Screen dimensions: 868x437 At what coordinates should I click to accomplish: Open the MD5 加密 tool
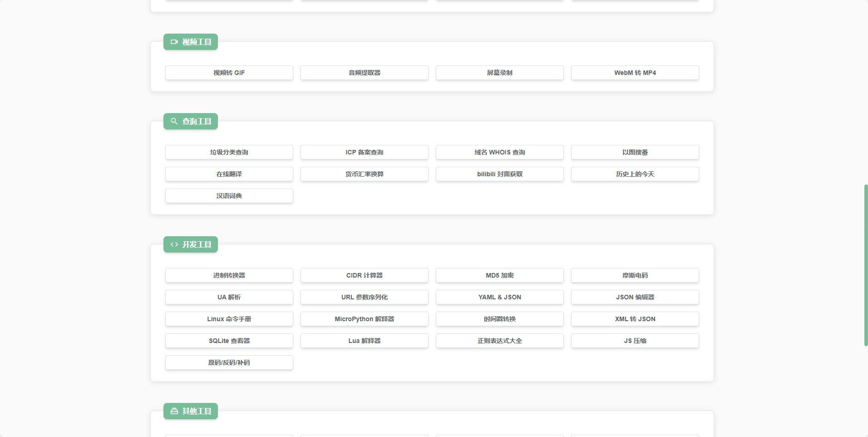(x=499, y=275)
